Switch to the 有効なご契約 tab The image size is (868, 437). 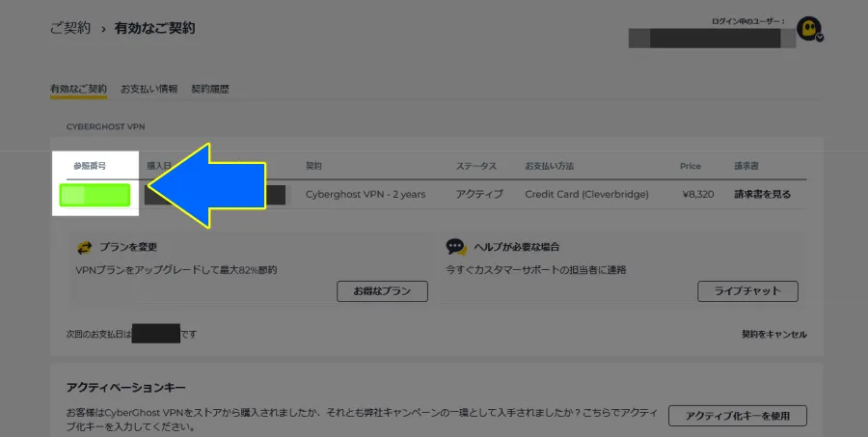[x=79, y=89]
